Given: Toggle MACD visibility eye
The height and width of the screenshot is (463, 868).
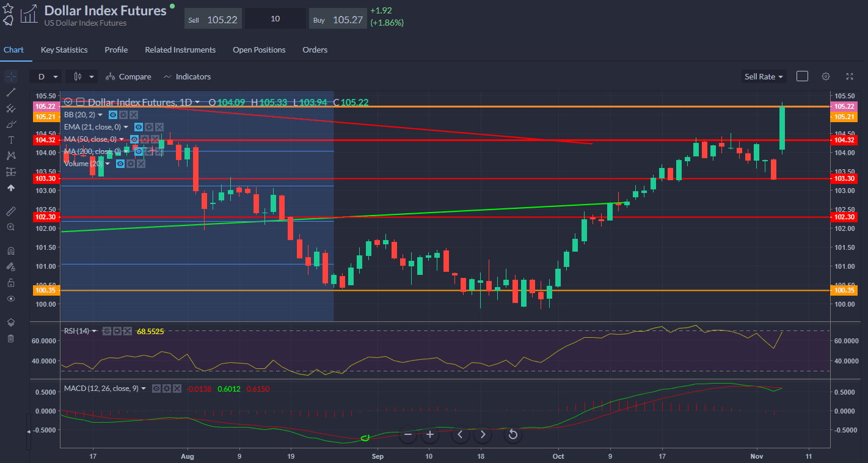Looking at the screenshot, I should pos(156,388).
